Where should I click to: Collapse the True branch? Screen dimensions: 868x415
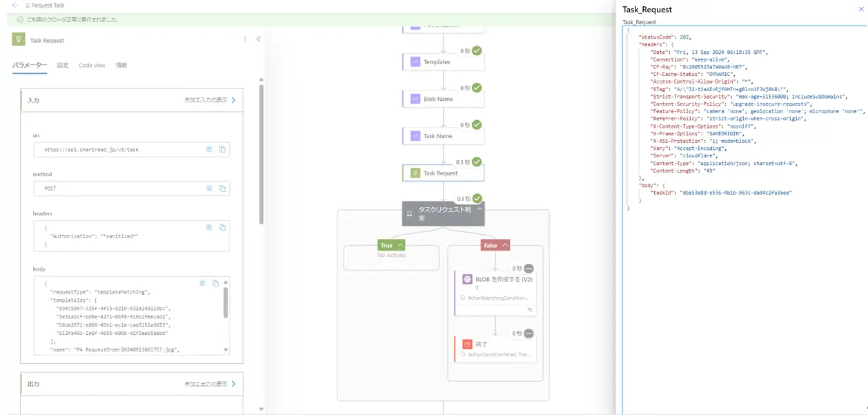[400, 245]
